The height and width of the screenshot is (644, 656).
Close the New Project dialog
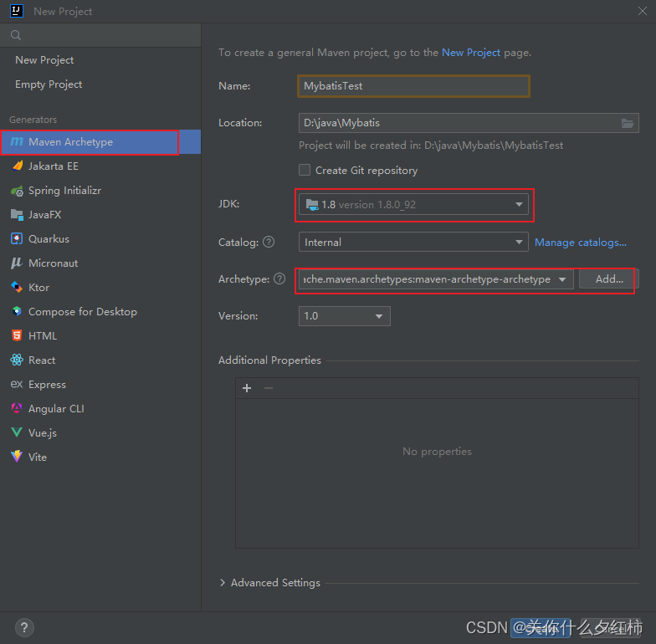tap(643, 12)
